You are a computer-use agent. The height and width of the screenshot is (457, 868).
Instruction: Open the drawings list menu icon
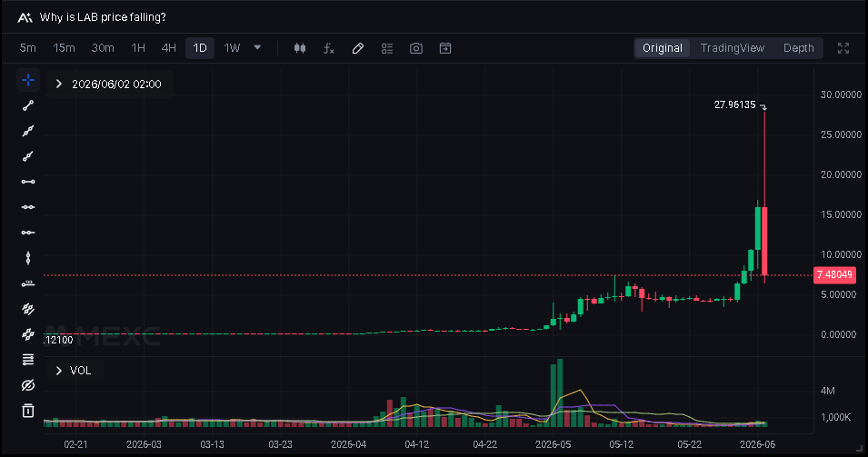click(x=27, y=360)
